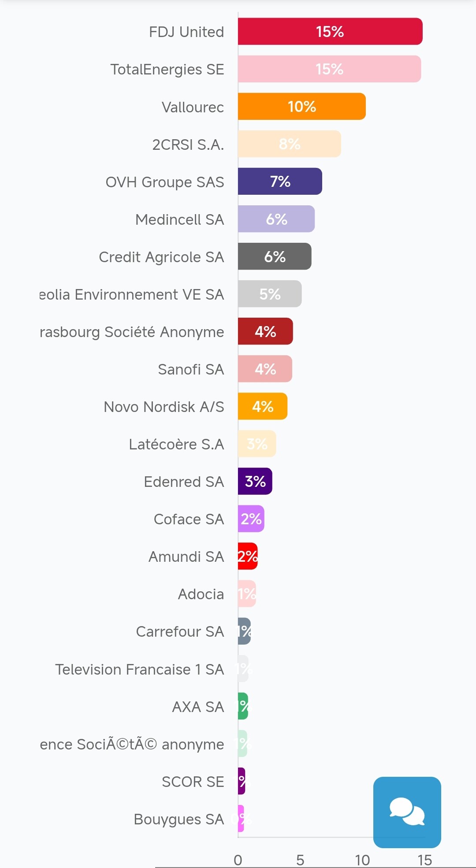
Task: Click the Television Francaise 1 SA label
Action: click(x=139, y=669)
